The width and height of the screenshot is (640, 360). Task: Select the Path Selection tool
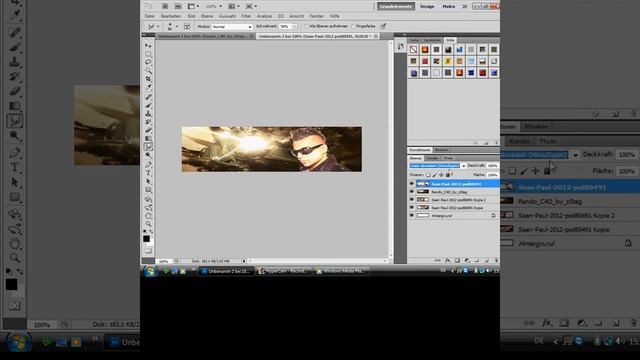(x=148, y=181)
